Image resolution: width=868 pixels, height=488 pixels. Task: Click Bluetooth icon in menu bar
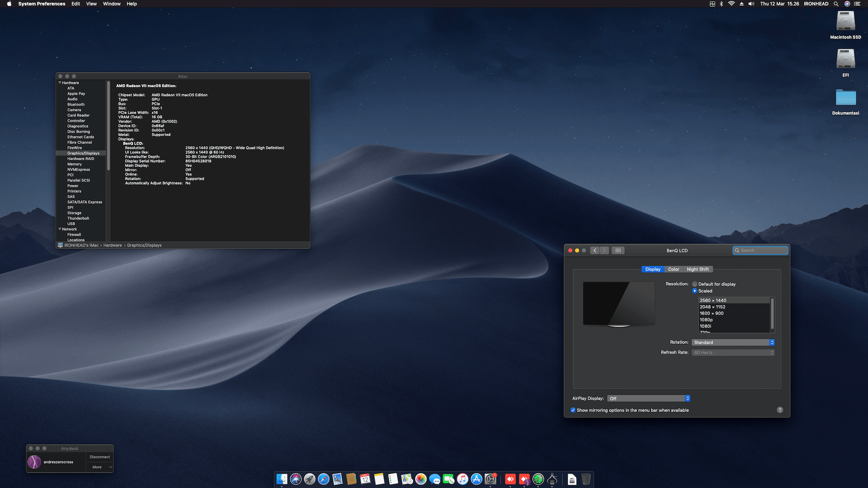722,4
